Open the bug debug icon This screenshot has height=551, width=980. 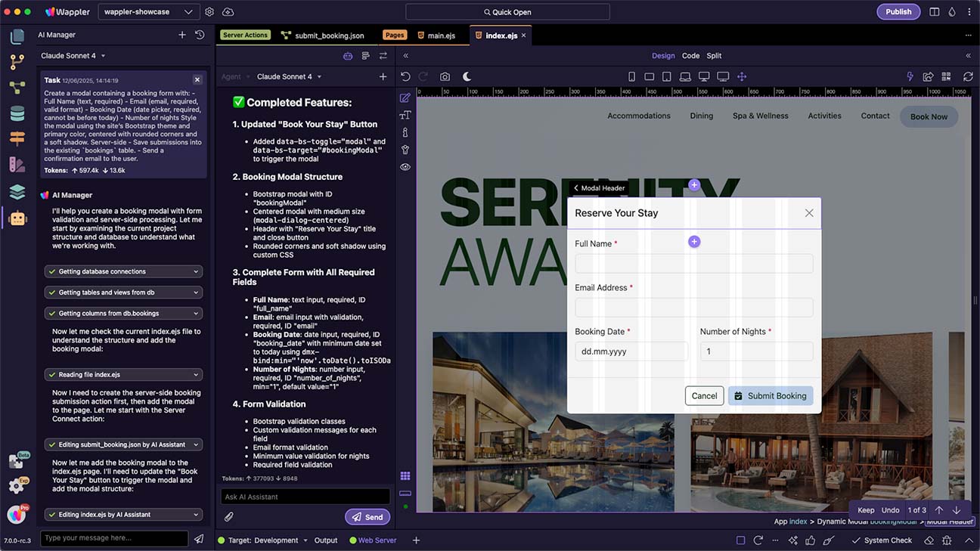947,540
